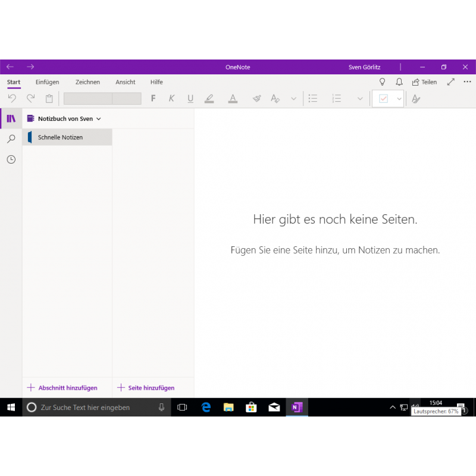Click the font color icon
The image size is (476, 476).
tap(233, 99)
